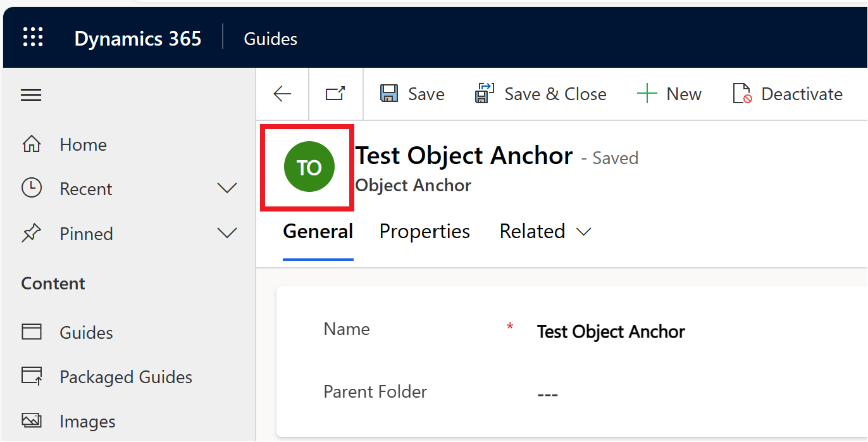The width and height of the screenshot is (868, 442).
Task: Expand the Recent chevron
Action: pos(227,189)
